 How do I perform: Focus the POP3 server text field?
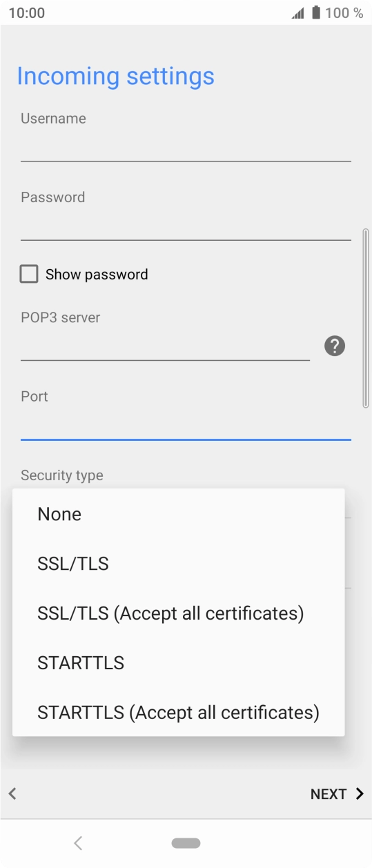165,345
